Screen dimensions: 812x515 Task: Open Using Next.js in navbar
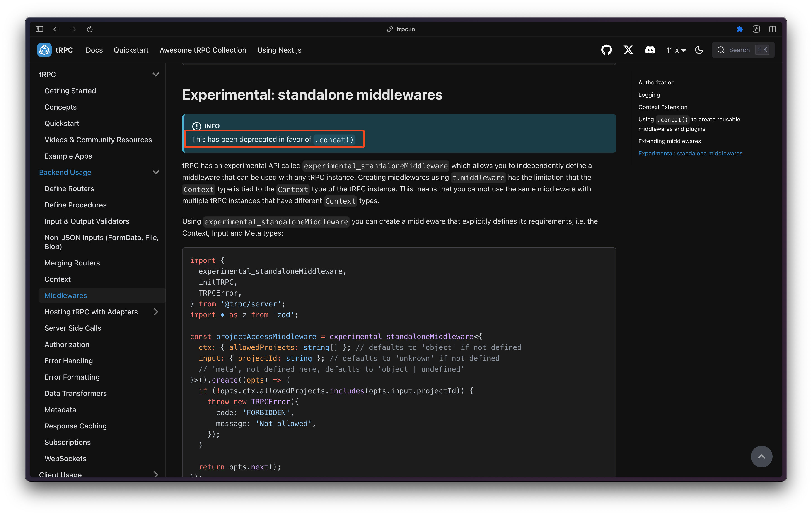[279, 50]
